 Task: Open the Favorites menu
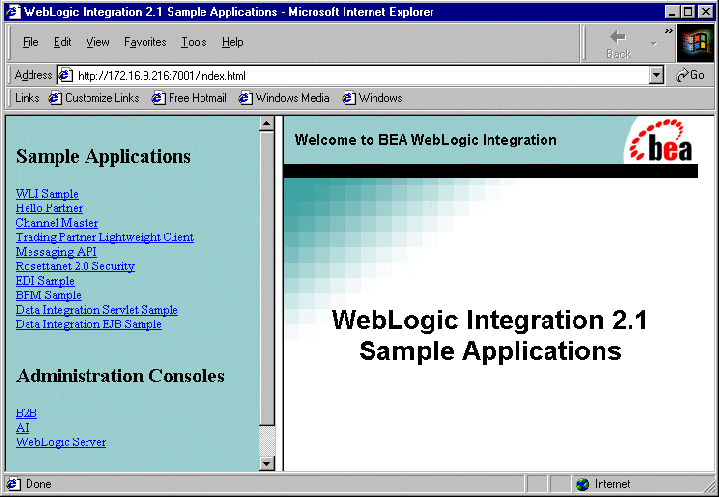145,42
